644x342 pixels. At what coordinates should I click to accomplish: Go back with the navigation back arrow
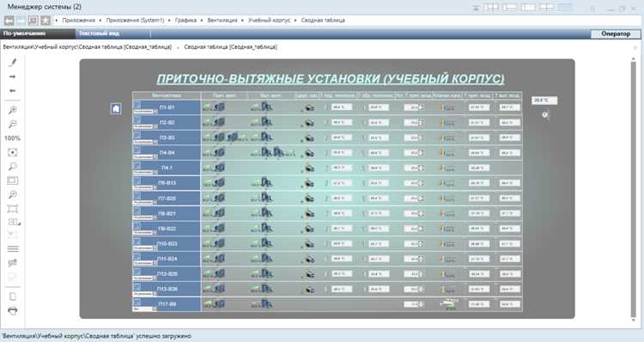click(x=9, y=20)
